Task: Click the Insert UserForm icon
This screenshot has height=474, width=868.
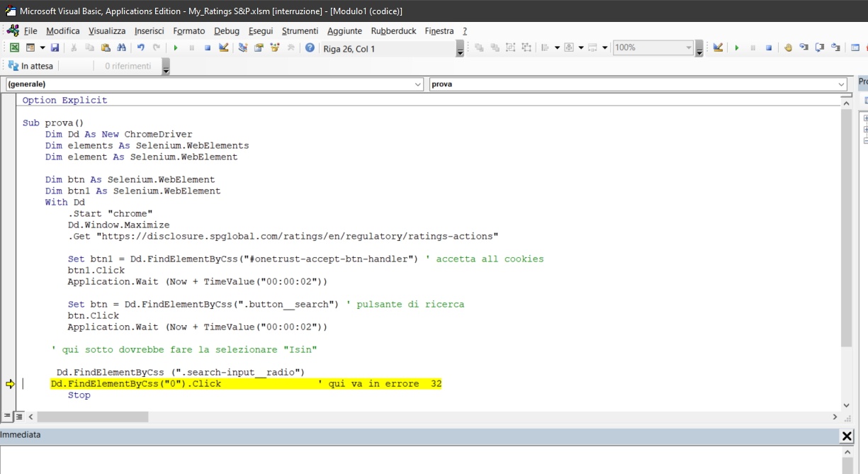Action: (x=30, y=47)
